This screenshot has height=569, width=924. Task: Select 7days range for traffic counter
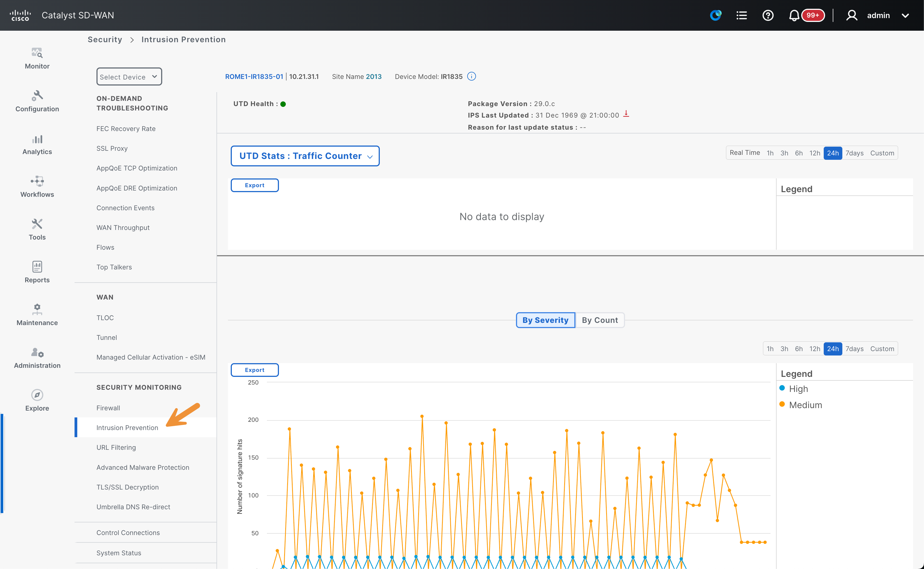point(854,153)
